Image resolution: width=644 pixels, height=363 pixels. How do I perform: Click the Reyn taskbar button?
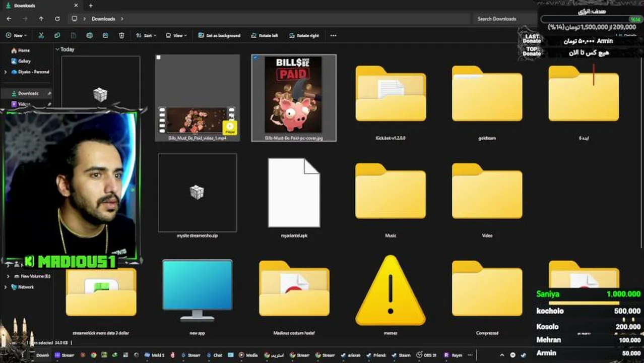(453, 355)
